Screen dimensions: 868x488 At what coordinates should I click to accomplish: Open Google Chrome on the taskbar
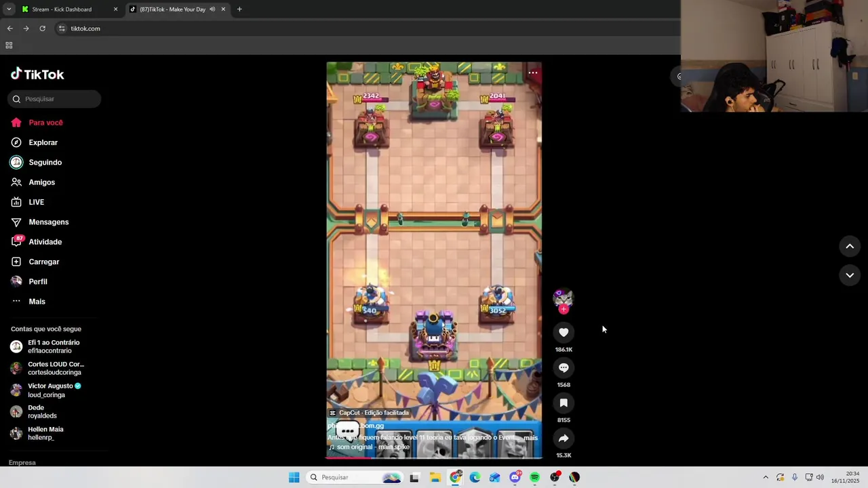[456, 477]
